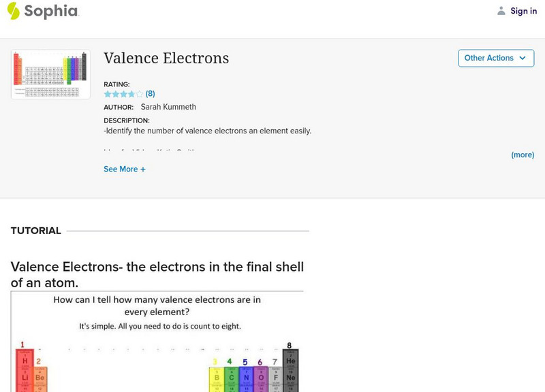This screenshot has width=545, height=392.
Task: Click the periodic table thumbnail image
Action: (50, 73)
